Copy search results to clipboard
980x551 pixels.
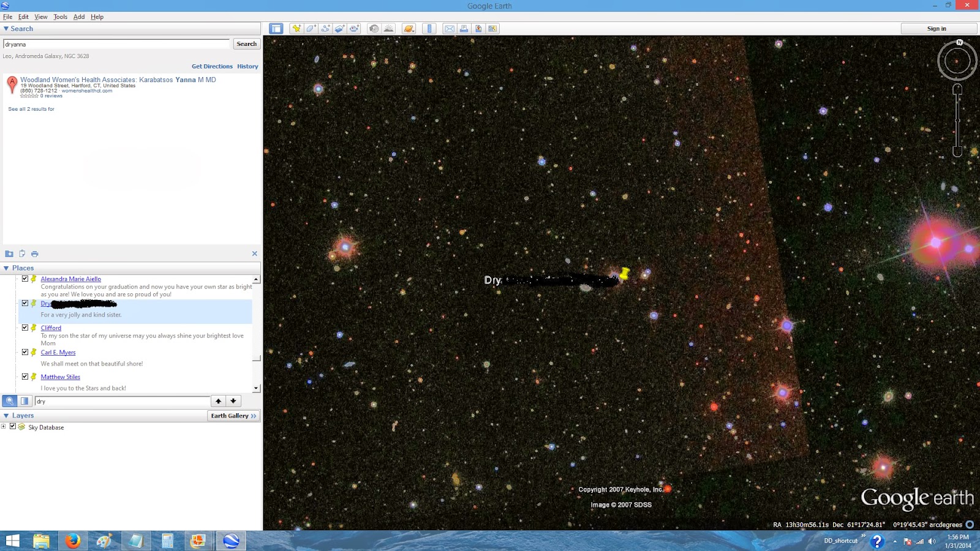(x=22, y=253)
